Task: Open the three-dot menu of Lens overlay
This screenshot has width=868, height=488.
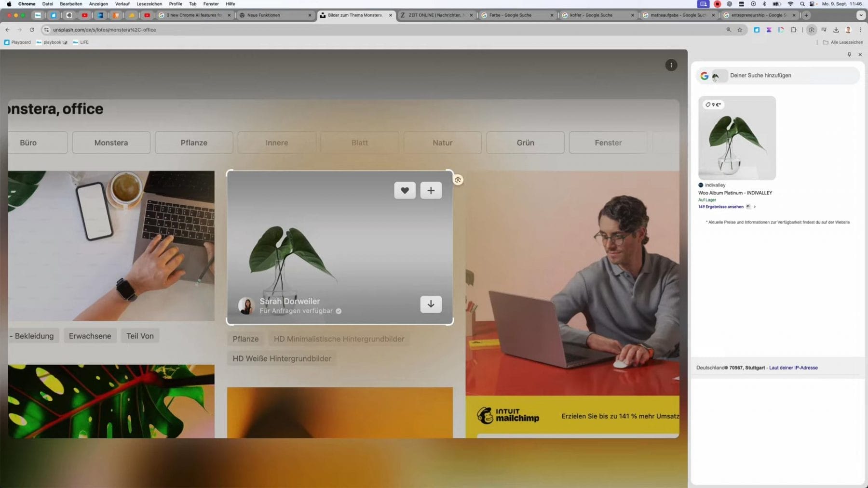Action: pyautogui.click(x=671, y=65)
